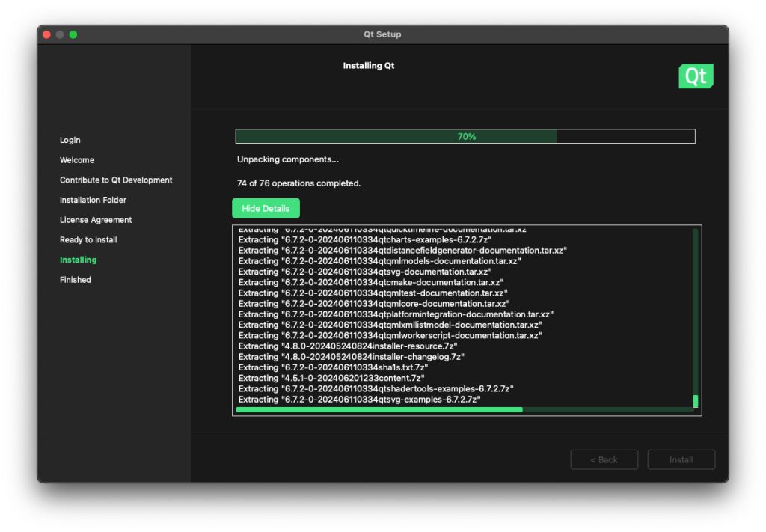Click the installer-changelog.7z log entry
The height and width of the screenshot is (532, 766).
pyautogui.click(x=352, y=357)
